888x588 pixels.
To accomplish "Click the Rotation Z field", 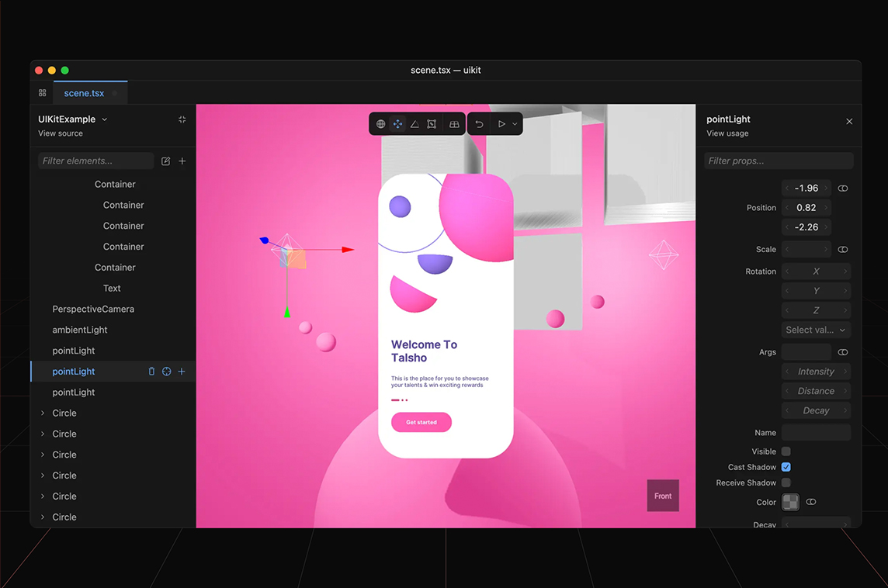I will tap(816, 310).
